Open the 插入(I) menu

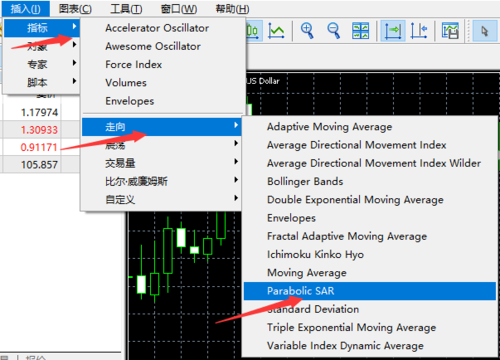click(26, 9)
